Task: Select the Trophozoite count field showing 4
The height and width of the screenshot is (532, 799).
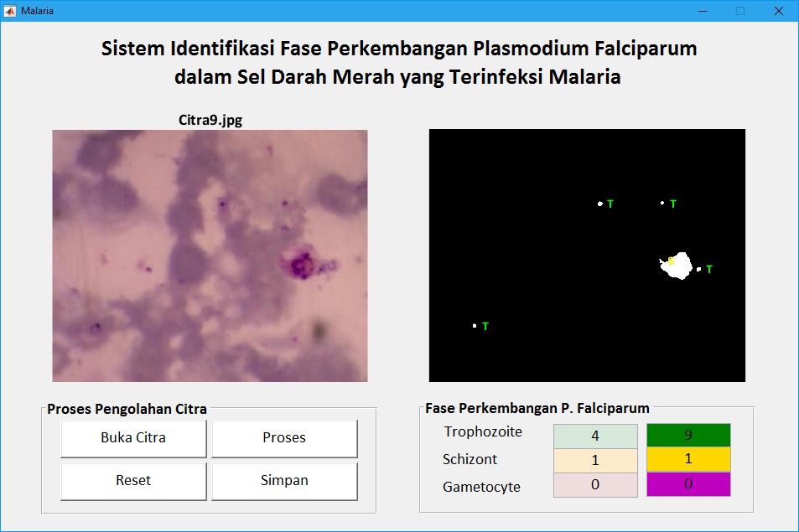Action: point(594,436)
